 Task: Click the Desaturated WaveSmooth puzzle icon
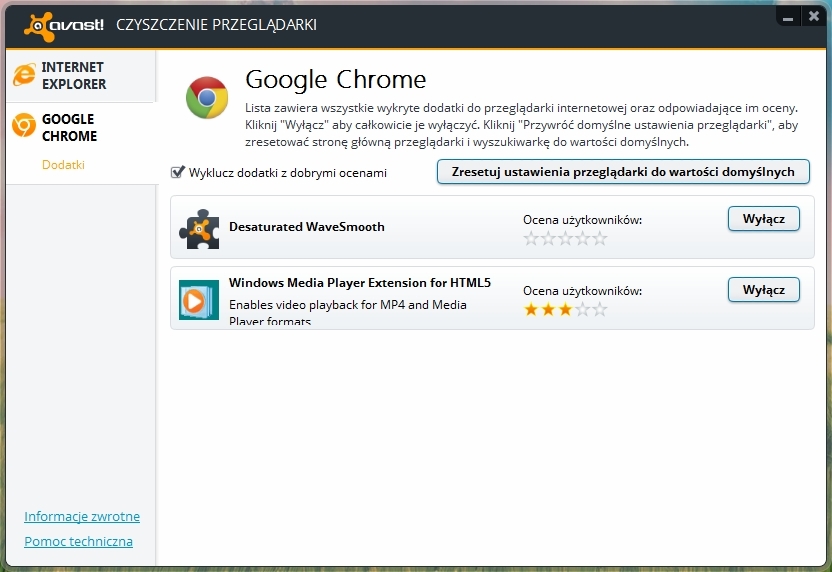pos(199,229)
